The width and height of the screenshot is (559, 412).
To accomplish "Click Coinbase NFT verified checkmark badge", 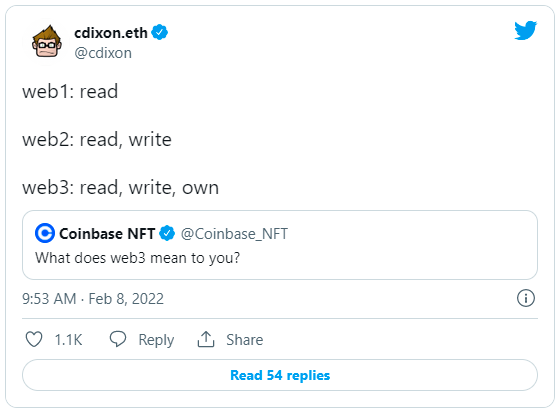I will tap(167, 233).
